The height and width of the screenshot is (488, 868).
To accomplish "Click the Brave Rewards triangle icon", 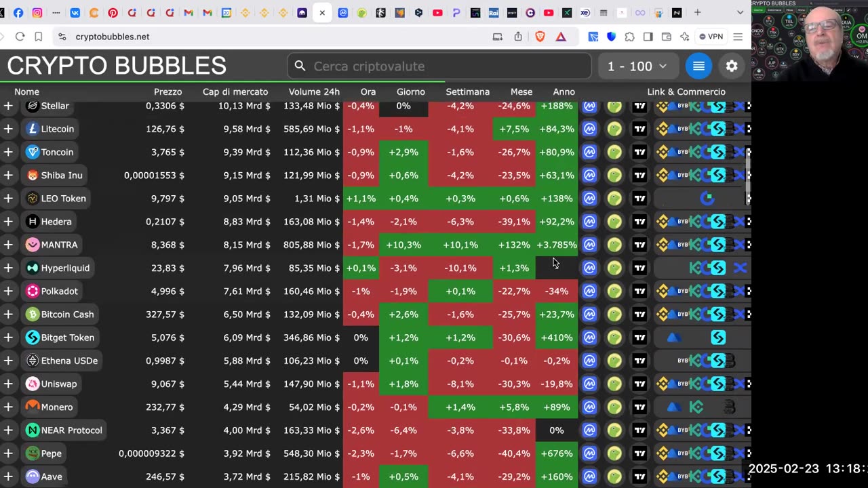I will (x=561, y=37).
